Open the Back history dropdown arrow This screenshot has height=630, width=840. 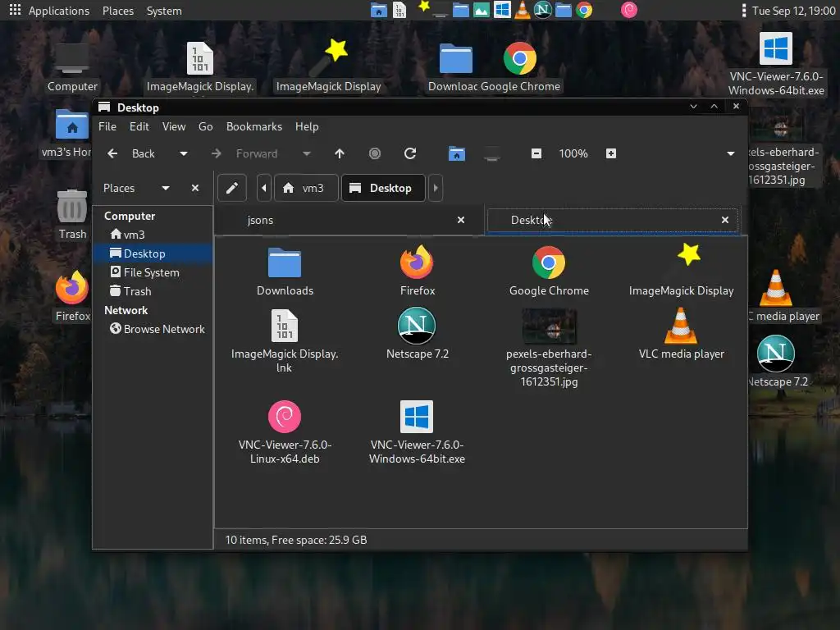pos(183,153)
